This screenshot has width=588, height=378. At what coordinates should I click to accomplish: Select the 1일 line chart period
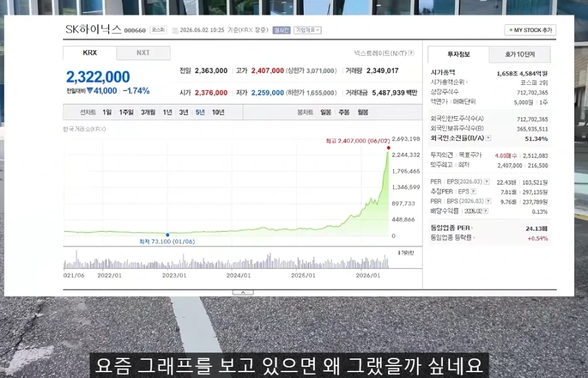pos(107,112)
